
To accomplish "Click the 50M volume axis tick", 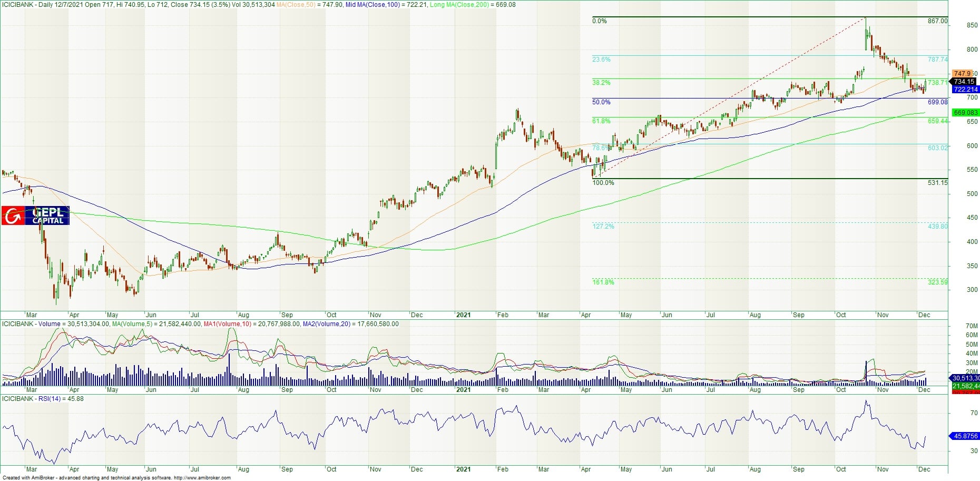I will (972, 345).
